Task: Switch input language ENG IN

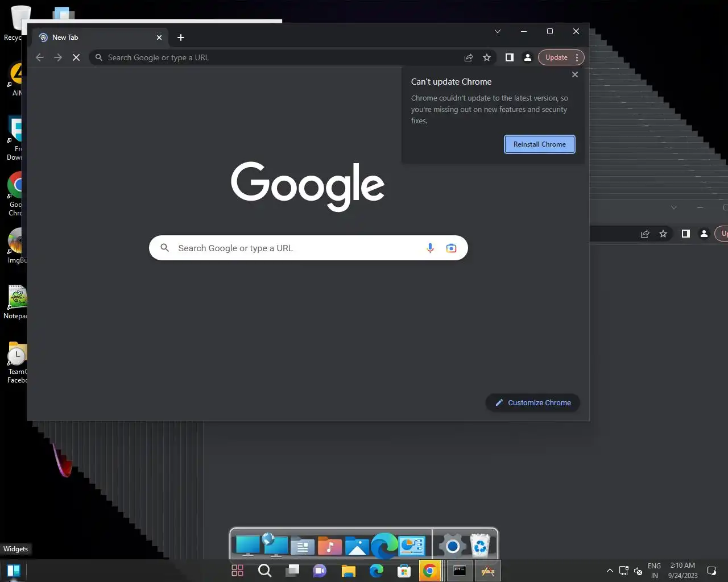Action: coord(654,571)
